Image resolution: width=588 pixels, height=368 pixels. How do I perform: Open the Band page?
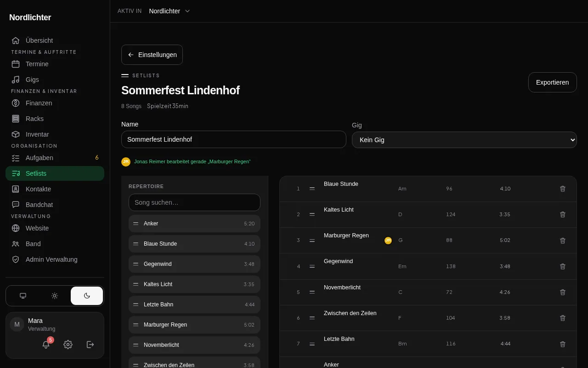[x=55, y=244]
